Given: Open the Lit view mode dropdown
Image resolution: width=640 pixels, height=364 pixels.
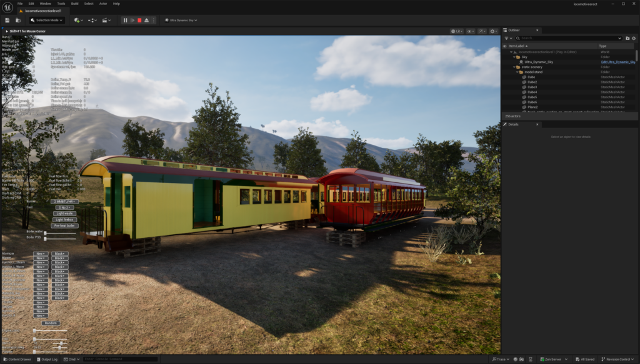Looking at the screenshot, I should click(x=457, y=31).
